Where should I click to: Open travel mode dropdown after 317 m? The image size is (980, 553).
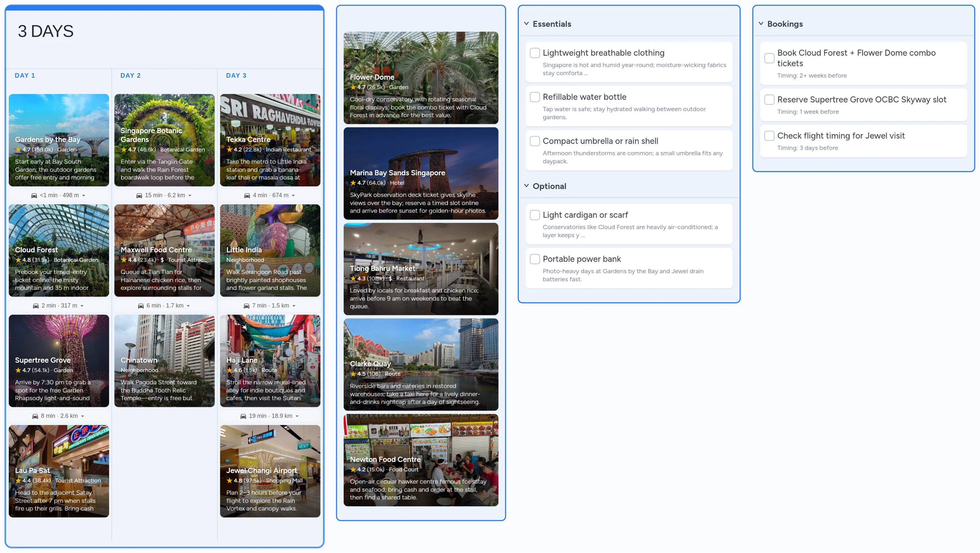point(82,306)
